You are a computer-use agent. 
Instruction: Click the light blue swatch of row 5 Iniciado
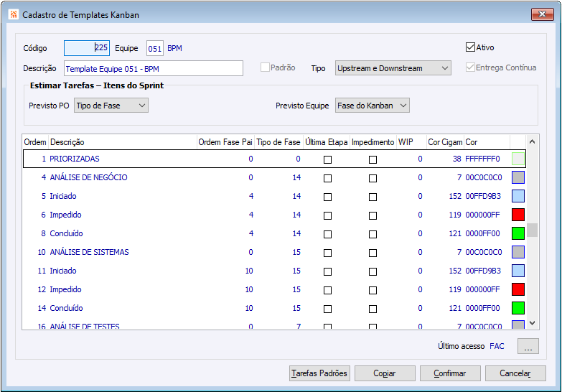point(518,196)
